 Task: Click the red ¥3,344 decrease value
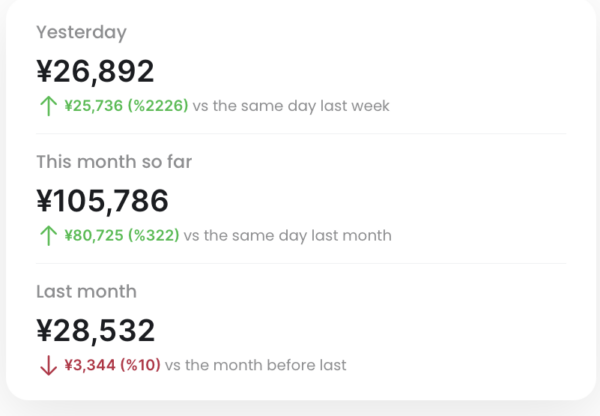click(89, 366)
